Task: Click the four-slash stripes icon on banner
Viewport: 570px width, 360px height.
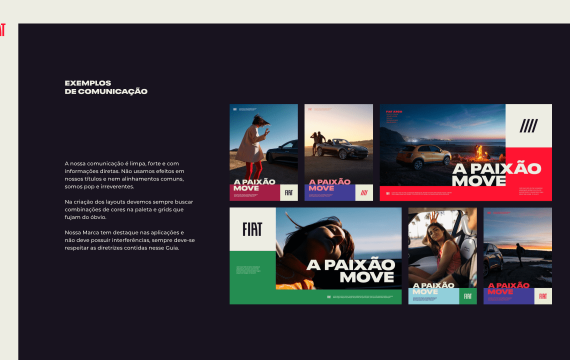Action: [529, 126]
